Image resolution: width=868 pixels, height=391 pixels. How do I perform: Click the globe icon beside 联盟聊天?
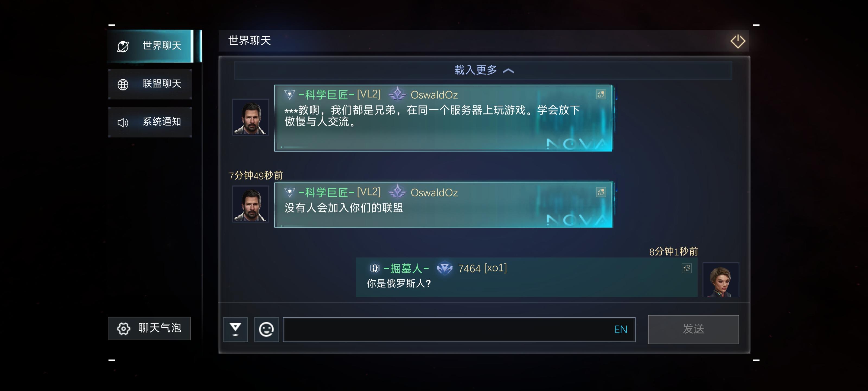click(123, 84)
